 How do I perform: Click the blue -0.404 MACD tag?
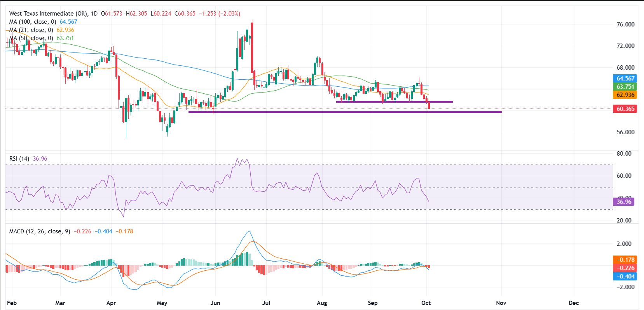[625, 277]
